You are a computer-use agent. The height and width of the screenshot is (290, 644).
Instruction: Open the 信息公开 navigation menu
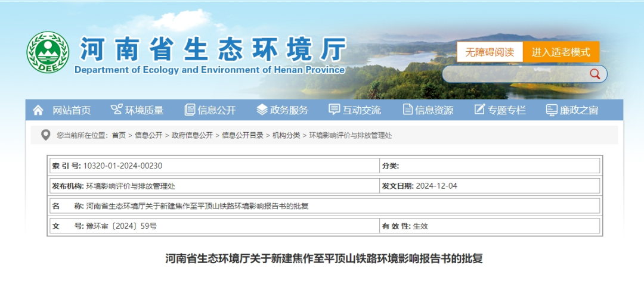coord(217,110)
